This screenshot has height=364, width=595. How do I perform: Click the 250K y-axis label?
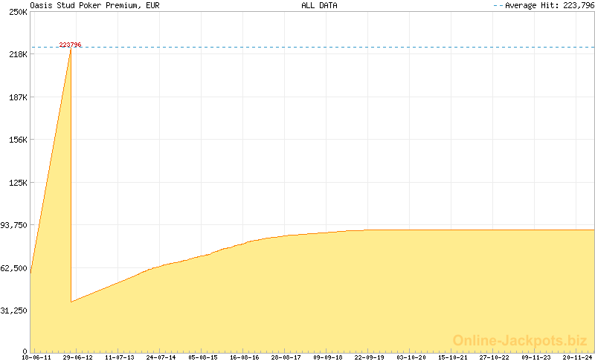click(17, 12)
